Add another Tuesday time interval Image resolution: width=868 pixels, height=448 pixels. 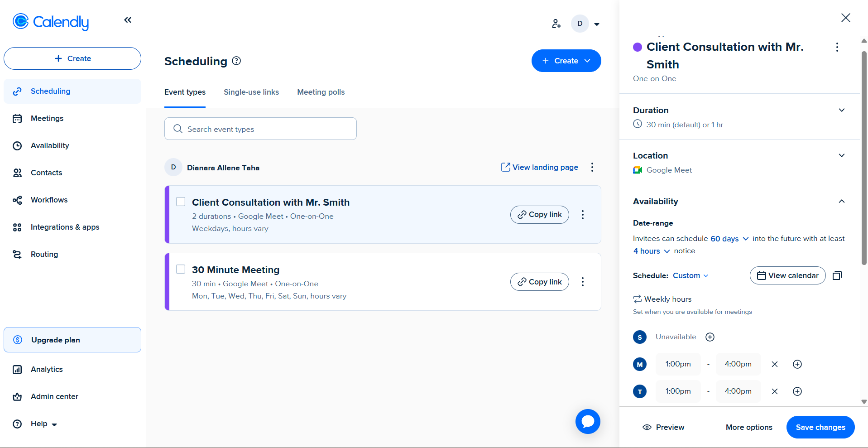click(797, 391)
